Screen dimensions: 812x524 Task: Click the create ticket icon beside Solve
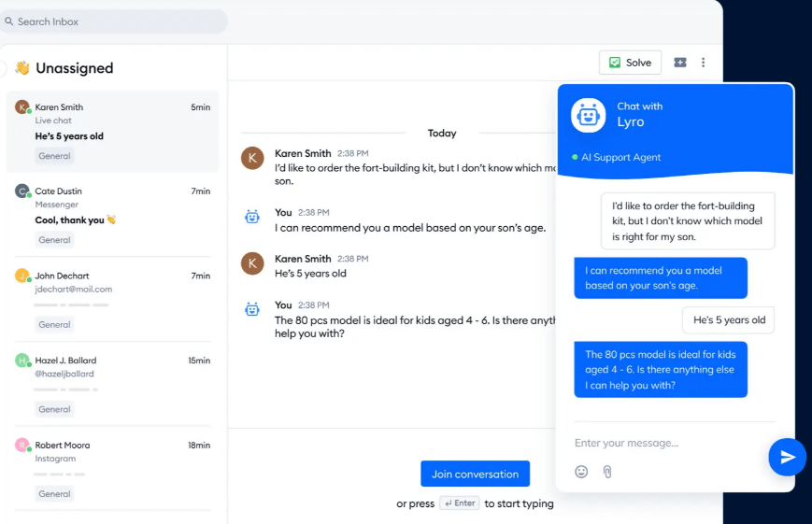click(680, 63)
